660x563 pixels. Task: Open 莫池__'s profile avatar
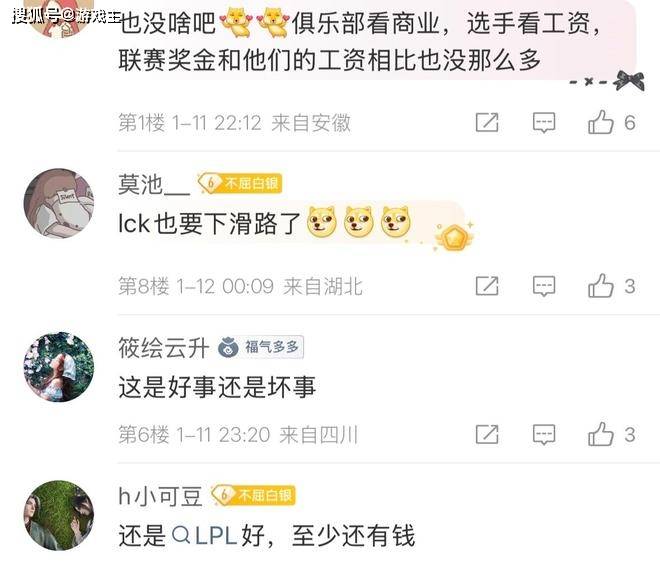click(x=59, y=203)
